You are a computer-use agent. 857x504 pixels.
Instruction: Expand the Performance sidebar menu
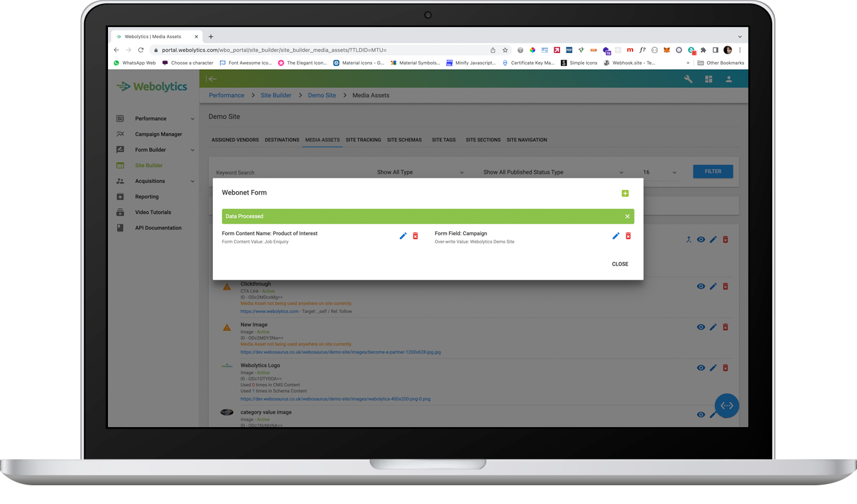(155, 118)
